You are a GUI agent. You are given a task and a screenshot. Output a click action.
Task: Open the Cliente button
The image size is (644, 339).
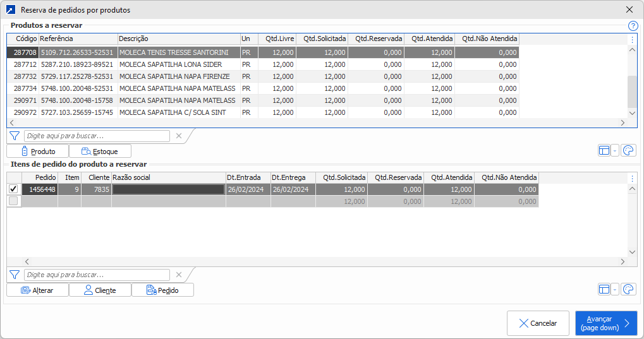click(x=100, y=290)
